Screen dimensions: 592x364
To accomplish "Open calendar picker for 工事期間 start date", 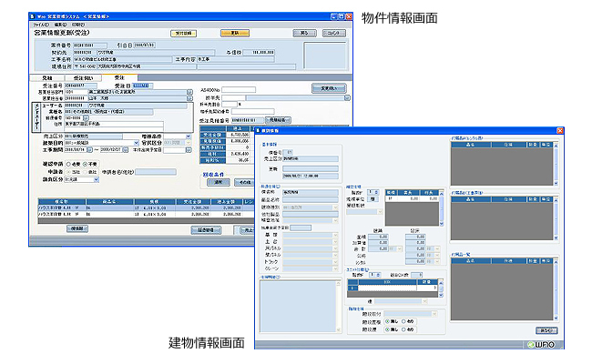I will coord(87,149).
